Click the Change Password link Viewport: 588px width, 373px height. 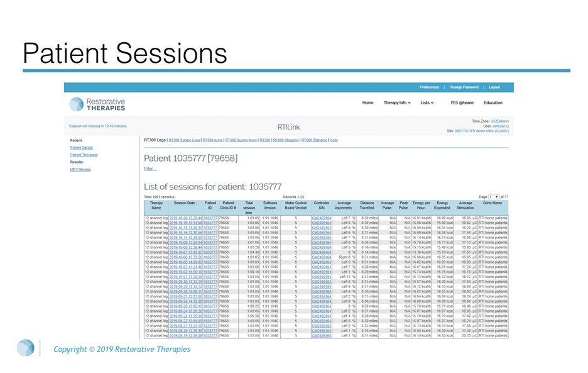[464, 87]
